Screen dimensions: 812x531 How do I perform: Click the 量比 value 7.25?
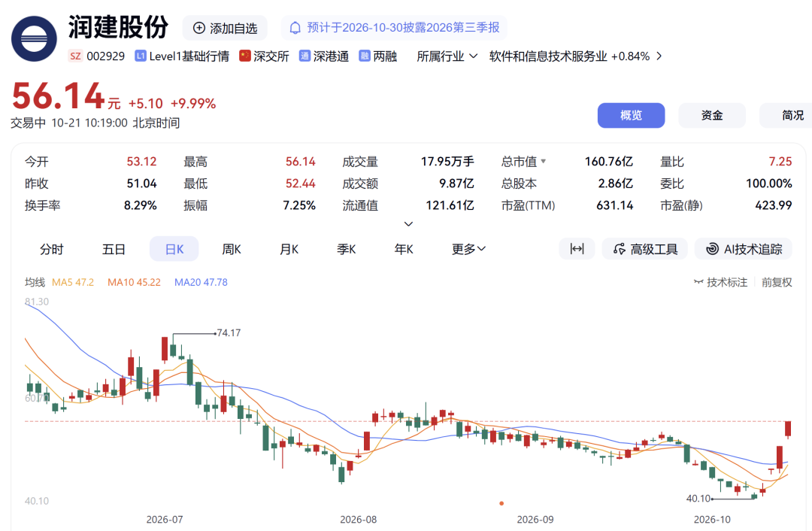coord(780,162)
